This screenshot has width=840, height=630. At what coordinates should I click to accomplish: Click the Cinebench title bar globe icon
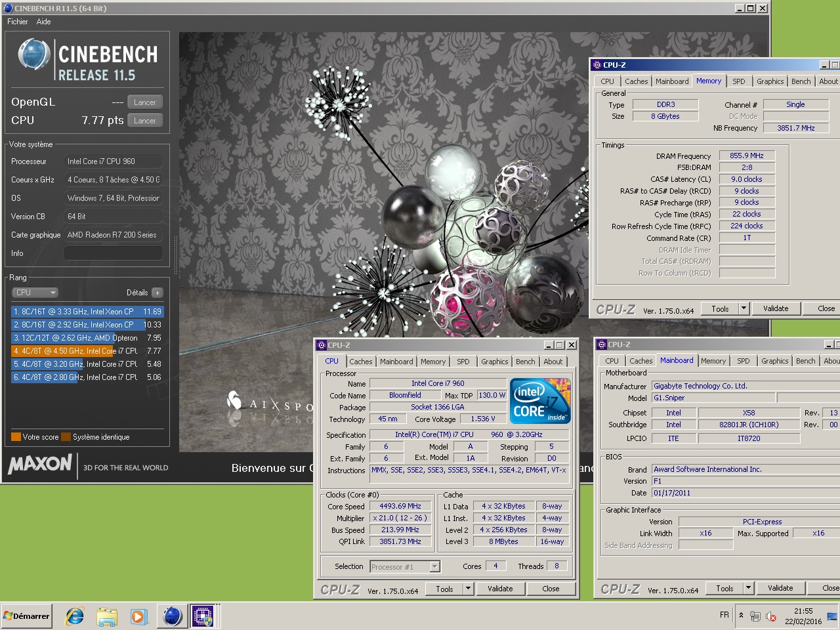pyautogui.click(x=8, y=8)
